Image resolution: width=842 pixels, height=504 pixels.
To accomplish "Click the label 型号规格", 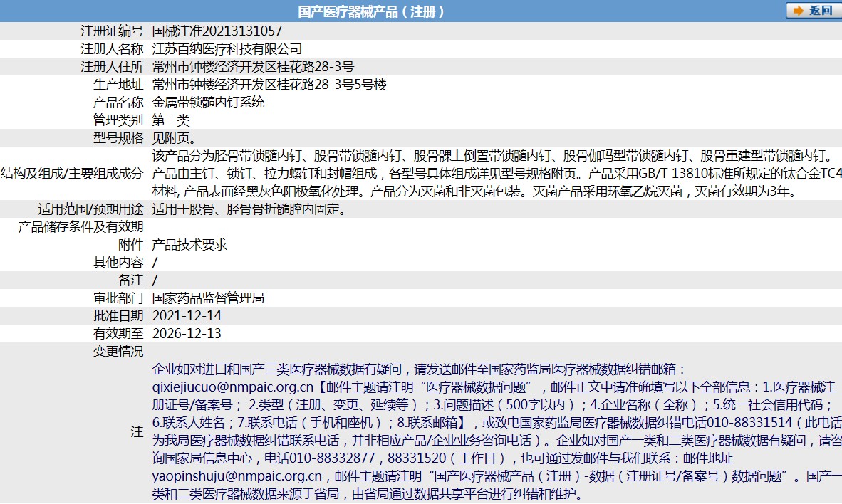I will coord(119,138).
